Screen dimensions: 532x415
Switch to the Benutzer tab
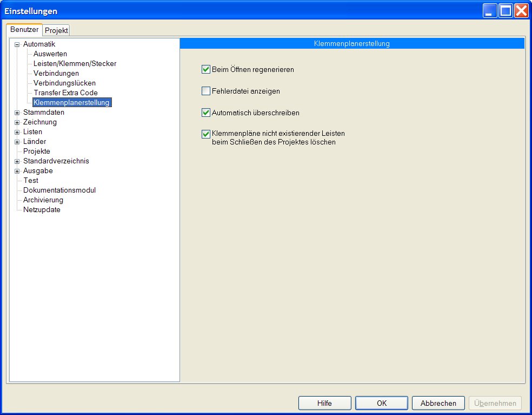click(24, 30)
